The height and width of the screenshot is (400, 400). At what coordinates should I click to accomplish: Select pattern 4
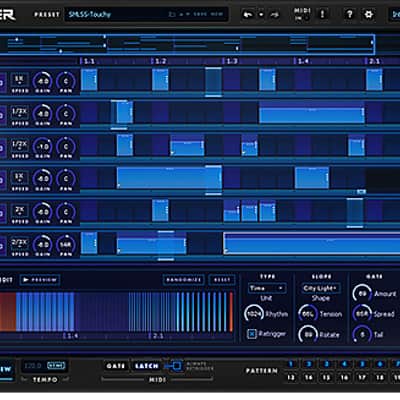344,364
